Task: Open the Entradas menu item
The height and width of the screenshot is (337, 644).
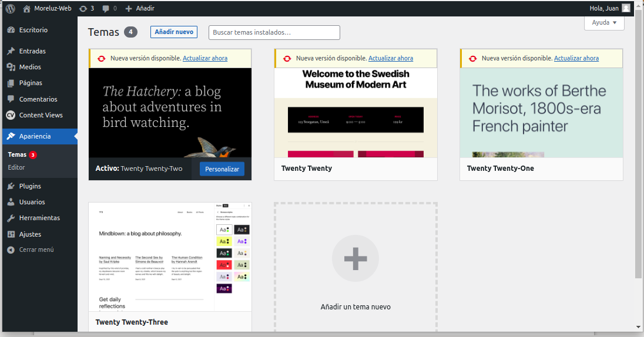Action: [32, 51]
